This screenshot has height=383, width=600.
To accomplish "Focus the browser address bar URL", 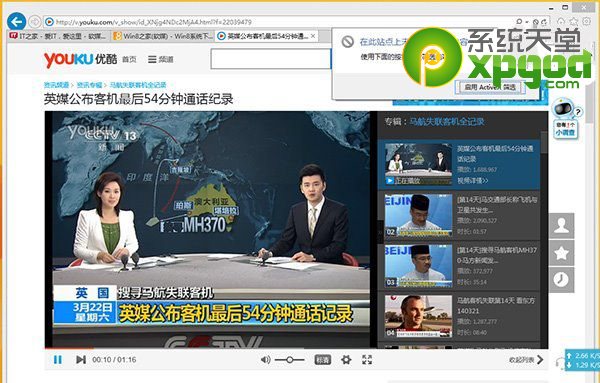I will point(154,22).
